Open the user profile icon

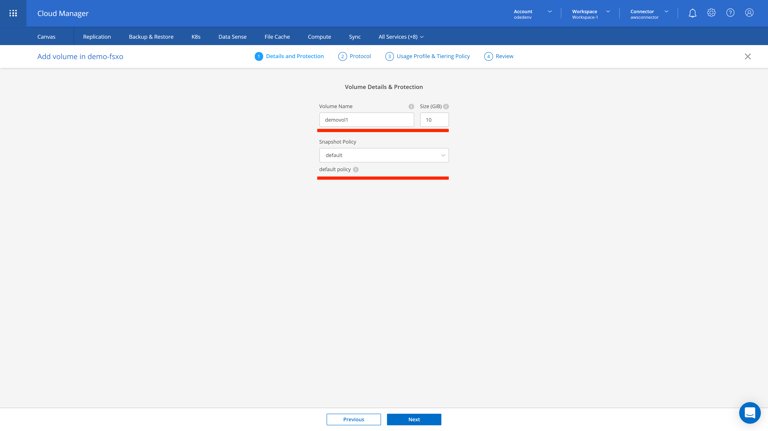[x=749, y=13]
